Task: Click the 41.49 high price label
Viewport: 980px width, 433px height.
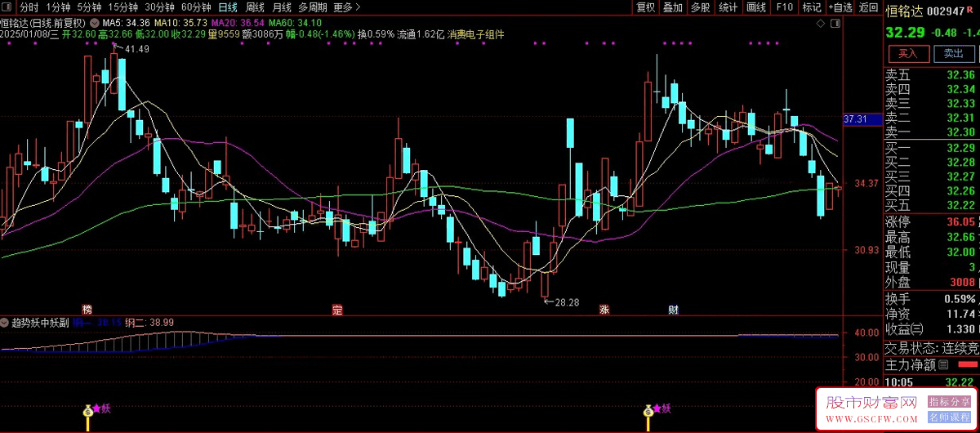Action: [x=137, y=49]
